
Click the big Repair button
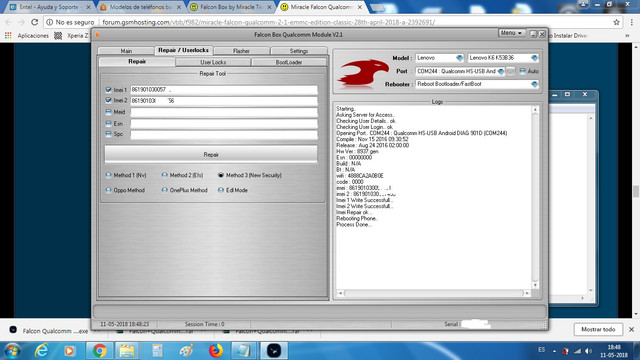(x=211, y=155)
